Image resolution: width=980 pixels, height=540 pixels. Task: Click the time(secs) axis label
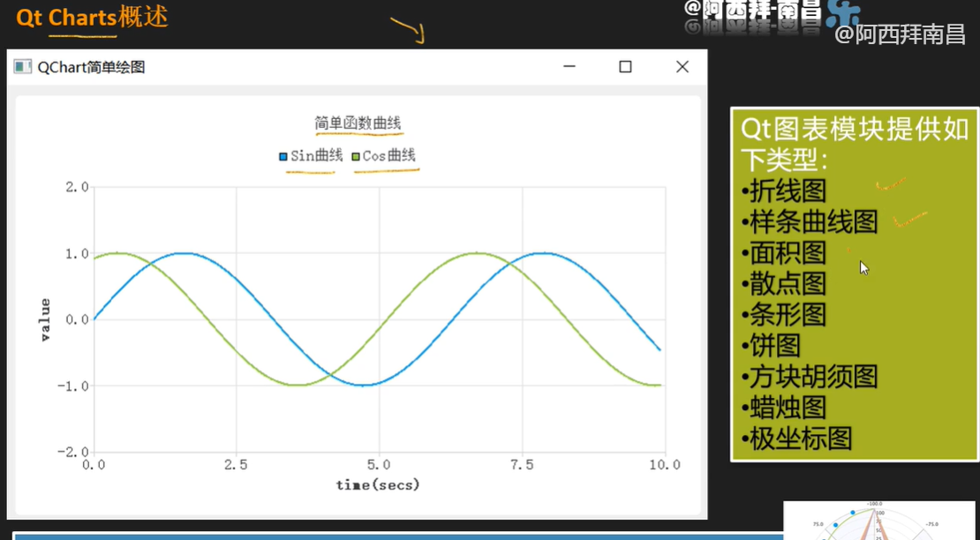tap(380, 484)
